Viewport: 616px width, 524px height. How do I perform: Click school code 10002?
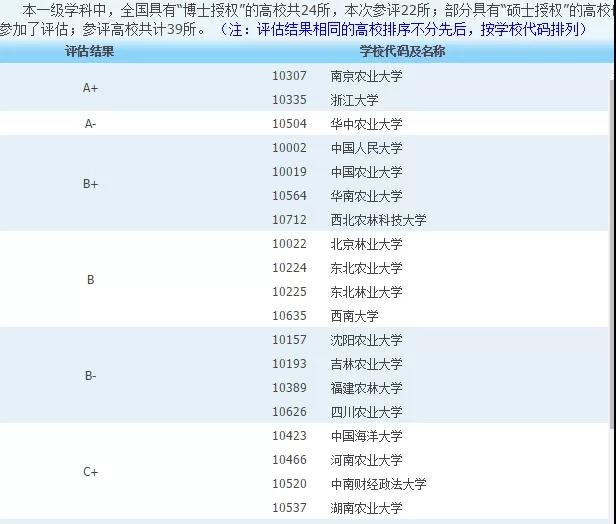290,148
